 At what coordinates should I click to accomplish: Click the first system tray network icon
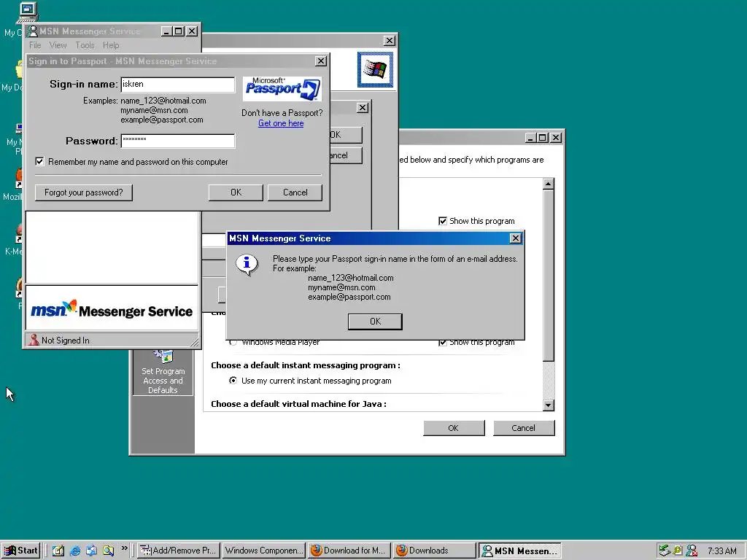point(664,551)
